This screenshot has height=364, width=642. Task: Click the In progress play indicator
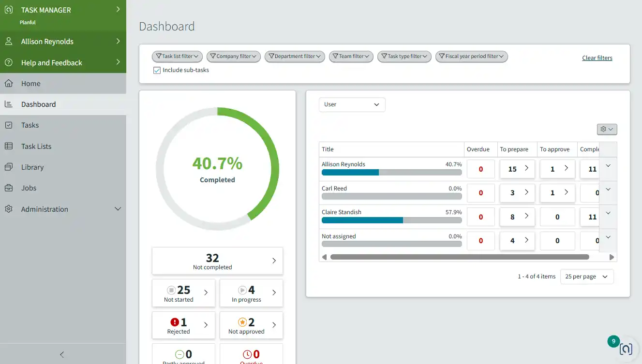241,290
